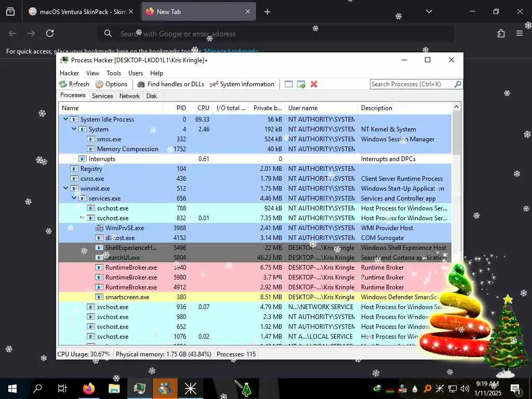Collapse the wininit.exe node
The height and width of the screenshot is (399, 532).
coord(66,188)
